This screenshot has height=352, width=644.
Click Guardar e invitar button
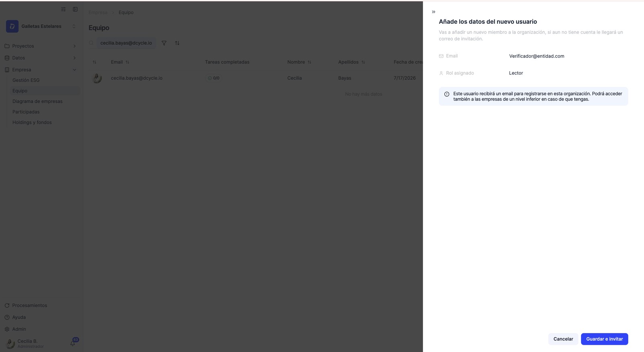pyautogui.click(x=604, y=339)
